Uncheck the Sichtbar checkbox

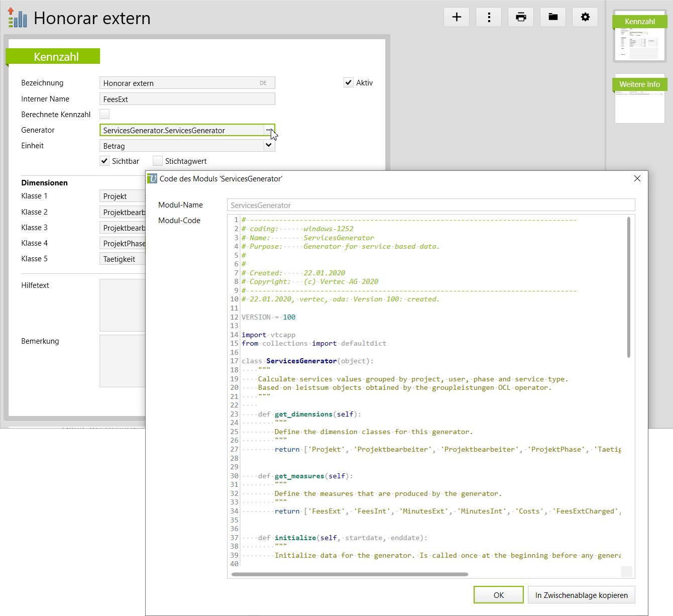coord(104,161)
